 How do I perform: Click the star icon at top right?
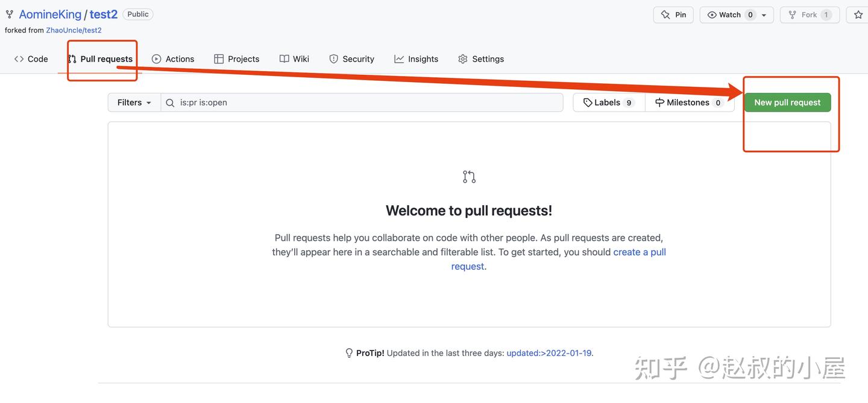pos(858,14)
